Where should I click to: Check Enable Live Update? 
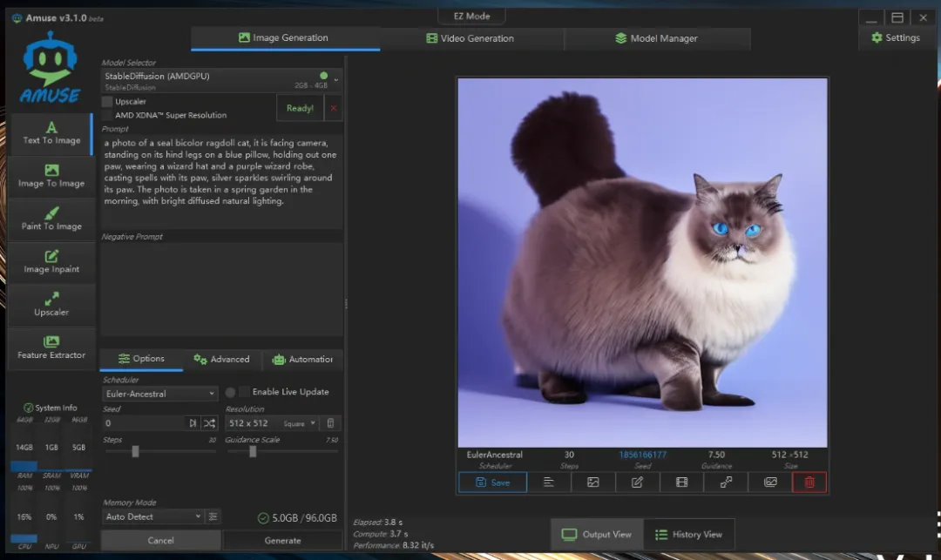click(245, 392)
